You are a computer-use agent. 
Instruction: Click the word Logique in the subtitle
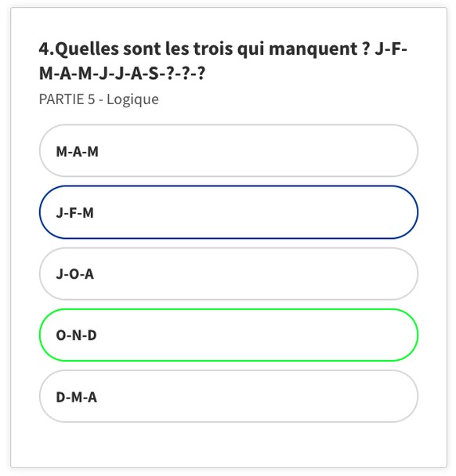pyautogui.click(x=132, y=100)
